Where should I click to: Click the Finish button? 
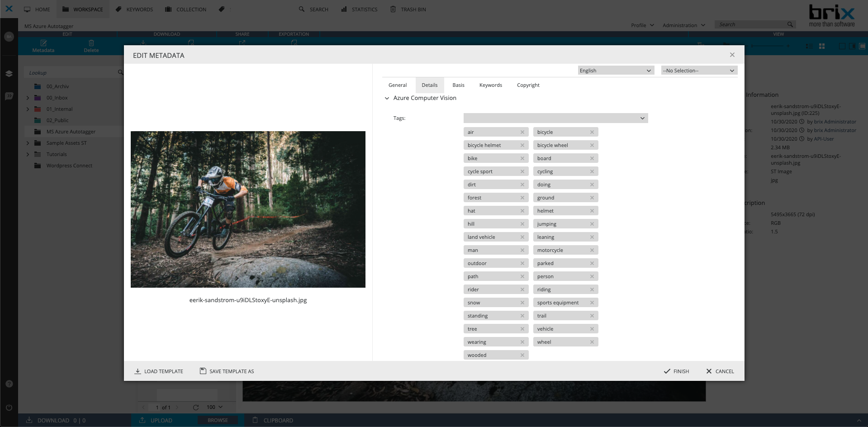coord(676,371)
